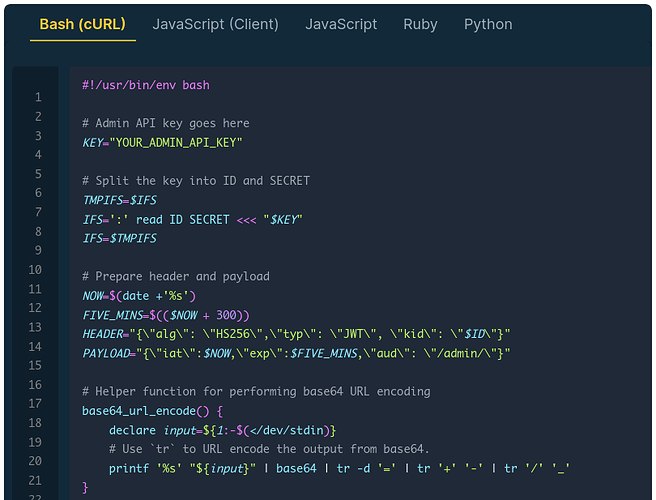Screen dimensions: 656x500
Task: Click the FIVE_MINS variable assignment
Action: coord(166,315)
